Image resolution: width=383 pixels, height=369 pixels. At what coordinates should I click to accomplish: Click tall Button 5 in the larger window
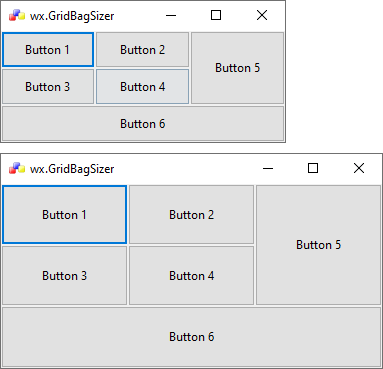pyautogui.click(x=318, y=245)
